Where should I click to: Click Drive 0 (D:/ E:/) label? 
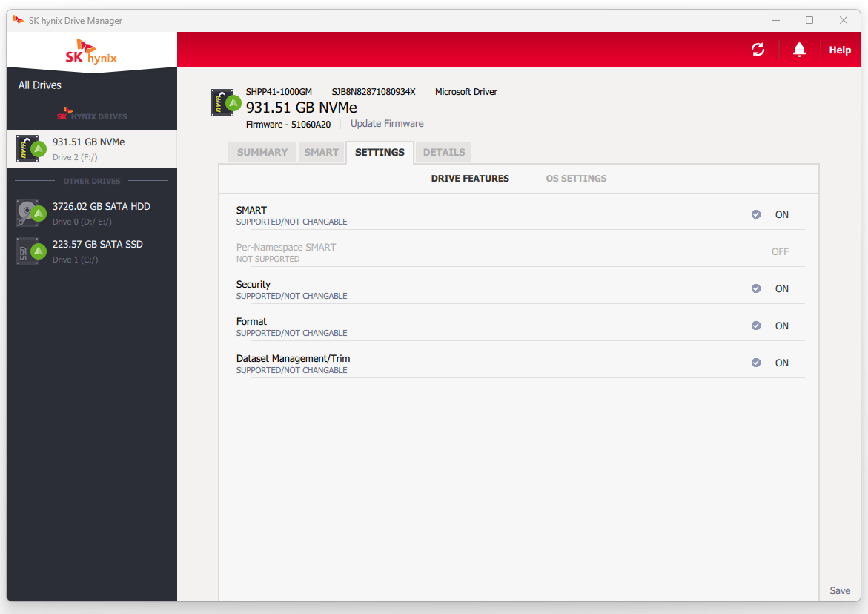(x=82, y=222)
